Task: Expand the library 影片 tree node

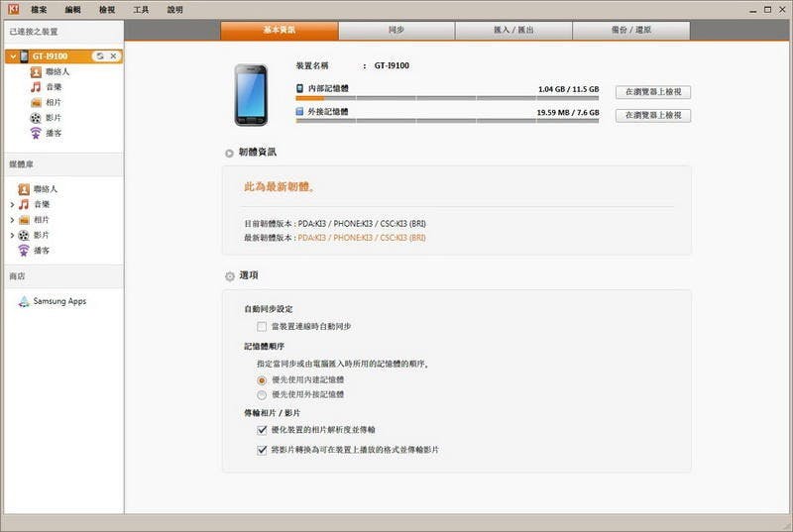Action: (12, 236)
